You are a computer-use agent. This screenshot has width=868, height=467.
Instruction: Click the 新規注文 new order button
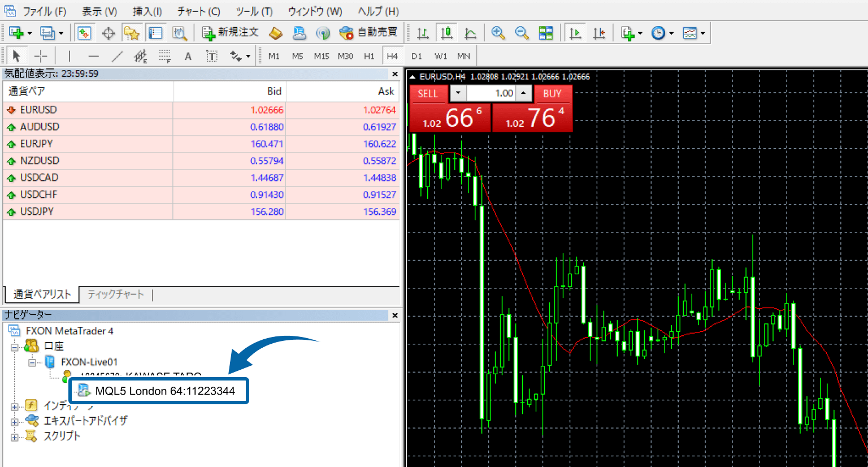(x=231, y=33)
